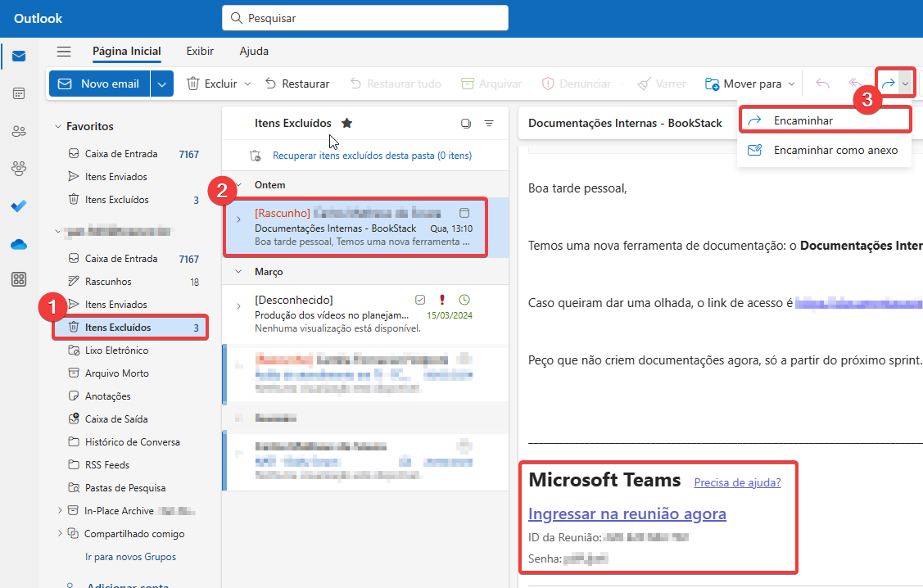Image resolution: width=923 pixels, height=588 pixels.
Task: Toggle the hamburger navigation pane button
Action: click(x=64, y=52)
